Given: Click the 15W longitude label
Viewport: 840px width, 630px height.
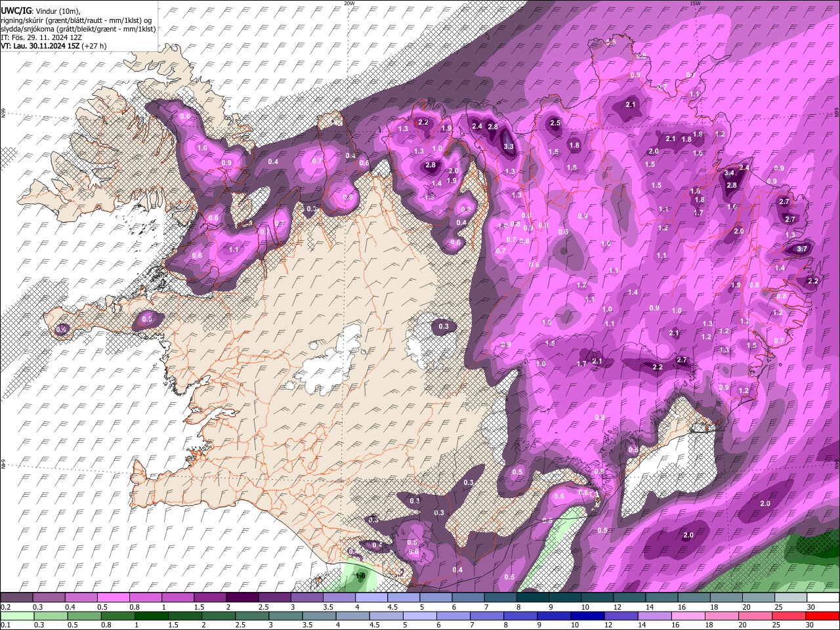Looking at the screenshot, I should click(x=695, y=3).
